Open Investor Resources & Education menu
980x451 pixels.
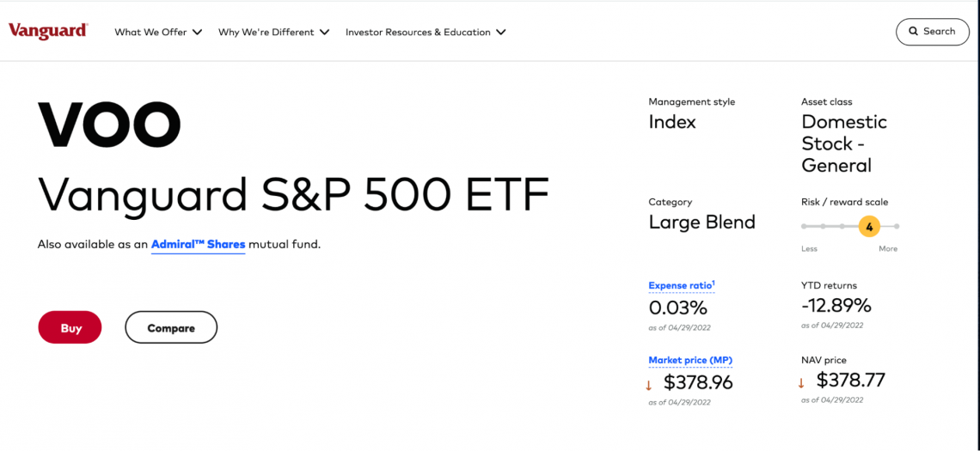pyautogui.click(x=426, y=32)
